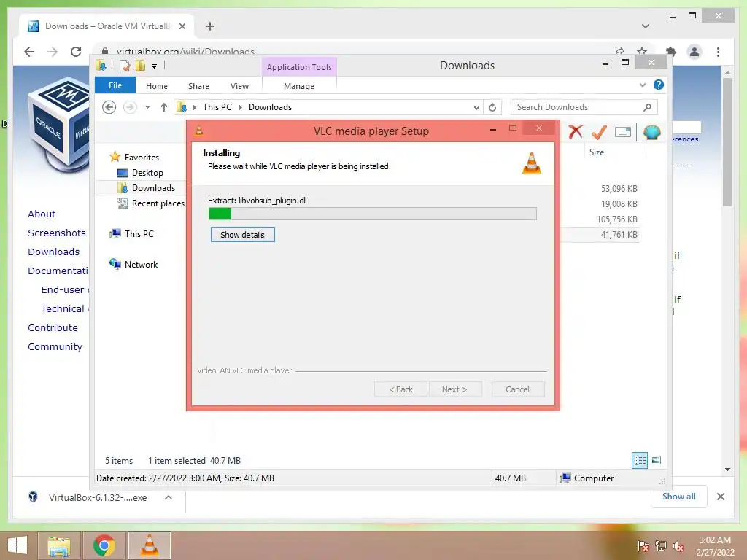Click Show all downloads in Chrome

(x=678, y=497)
